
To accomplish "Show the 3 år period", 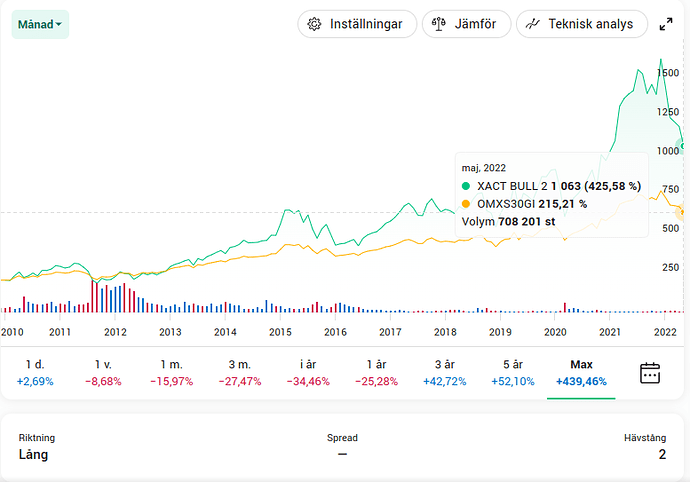I will 444,373.
